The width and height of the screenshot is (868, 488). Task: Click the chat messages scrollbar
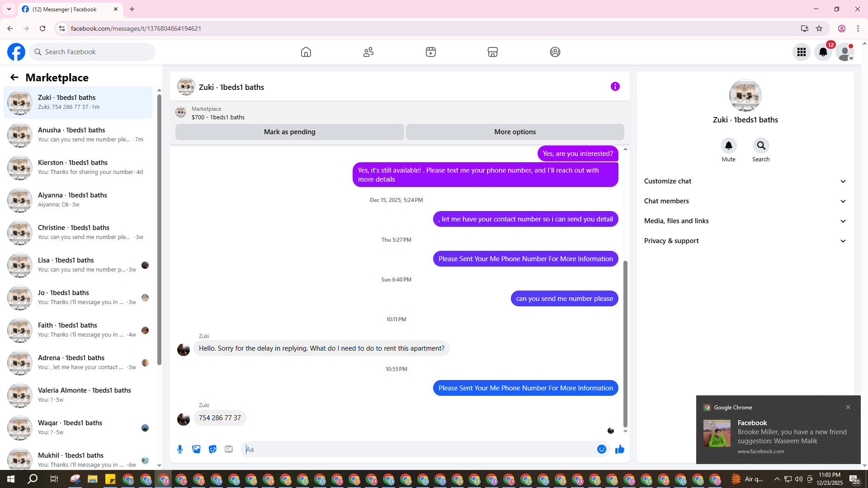[625, 343]
